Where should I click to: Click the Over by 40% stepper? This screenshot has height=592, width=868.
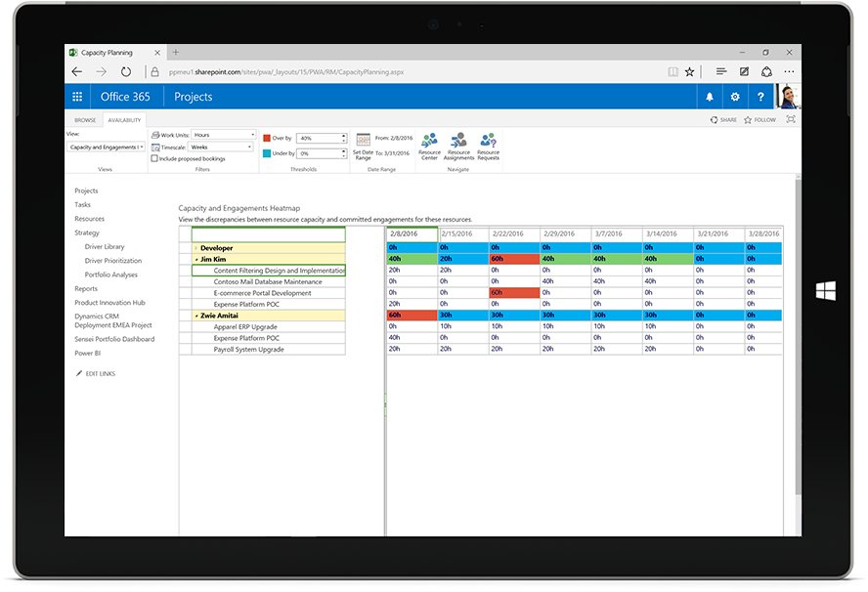344,138
